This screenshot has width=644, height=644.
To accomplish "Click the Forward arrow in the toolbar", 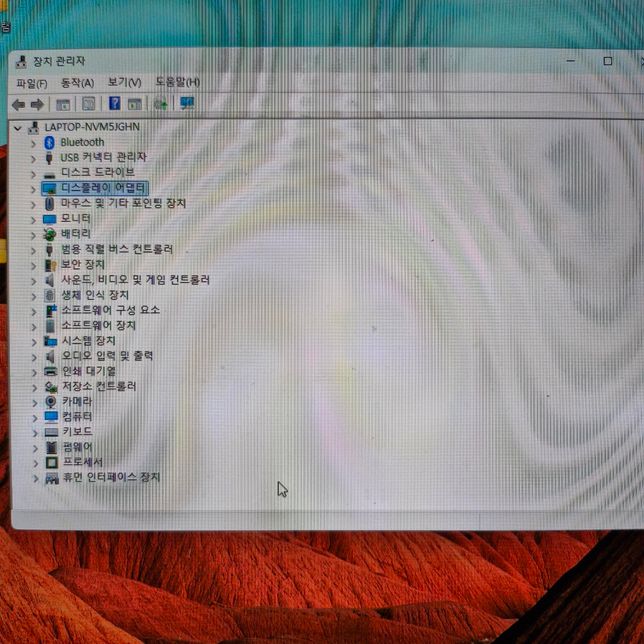I will coord(38,104).
